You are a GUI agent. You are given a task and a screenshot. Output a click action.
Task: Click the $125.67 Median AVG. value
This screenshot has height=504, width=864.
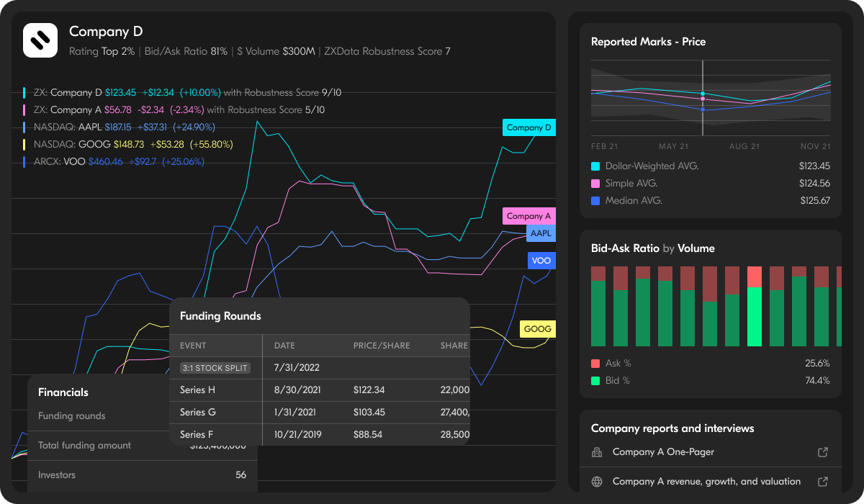pyautogui.click(x=814, y=201)
